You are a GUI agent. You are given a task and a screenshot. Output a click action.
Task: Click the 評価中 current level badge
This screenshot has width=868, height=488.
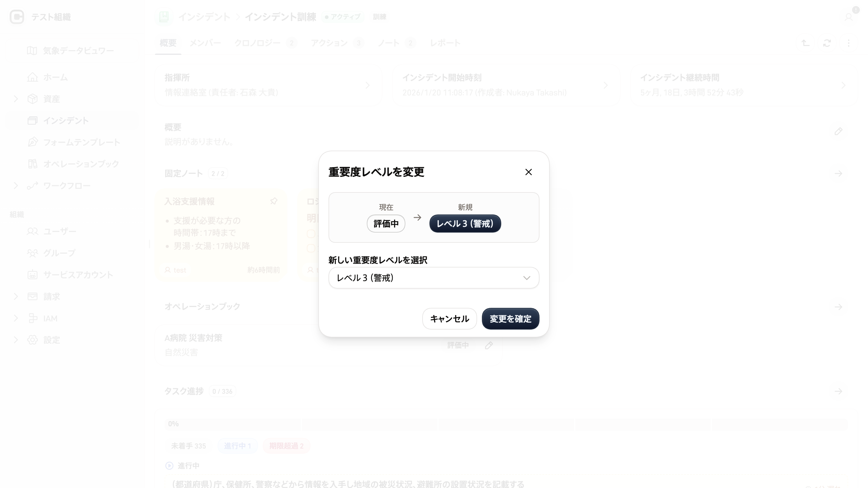tap(386, 224)
